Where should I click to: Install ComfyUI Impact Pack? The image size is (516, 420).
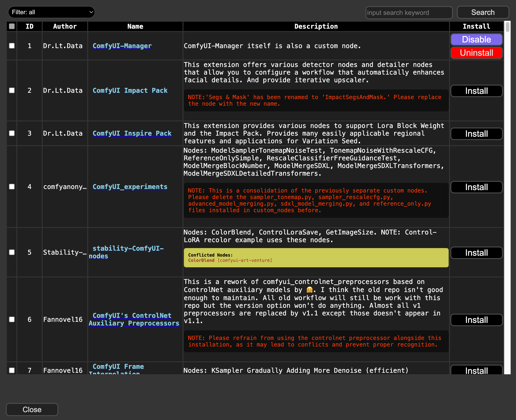coord(476,91)
